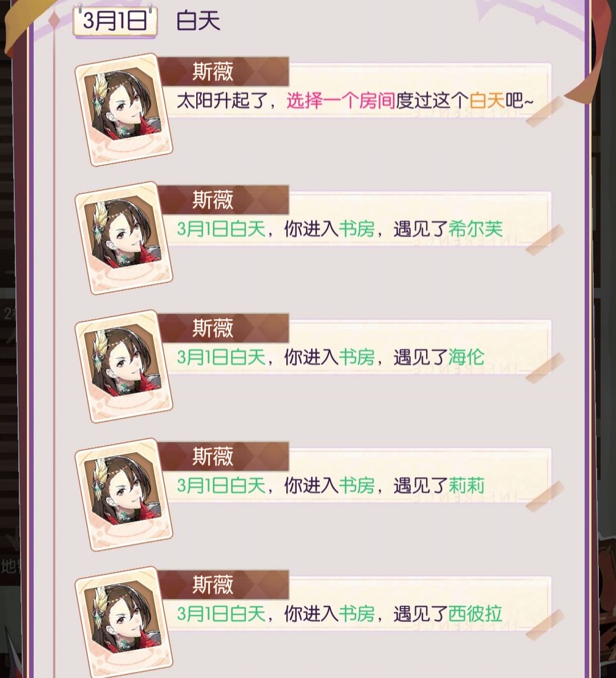Click the green name 莉莉
Screen dimensions: 616x678
(467, 485)
